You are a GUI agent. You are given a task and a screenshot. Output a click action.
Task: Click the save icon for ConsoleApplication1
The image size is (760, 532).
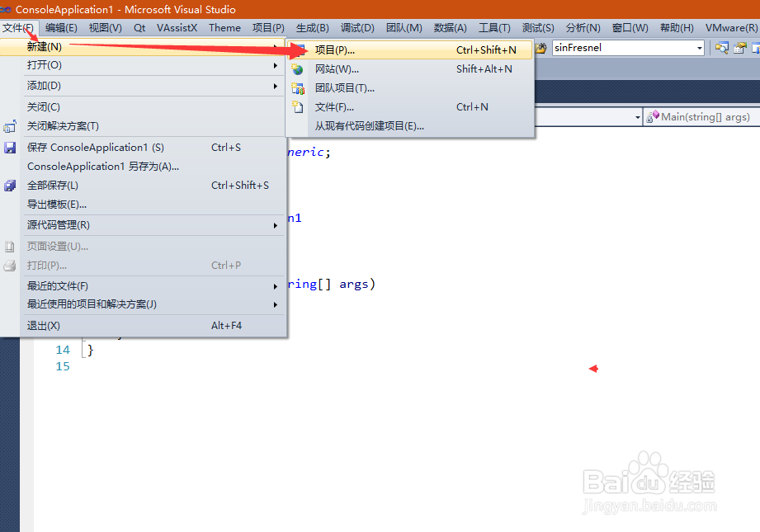click(x=10, y=148)
